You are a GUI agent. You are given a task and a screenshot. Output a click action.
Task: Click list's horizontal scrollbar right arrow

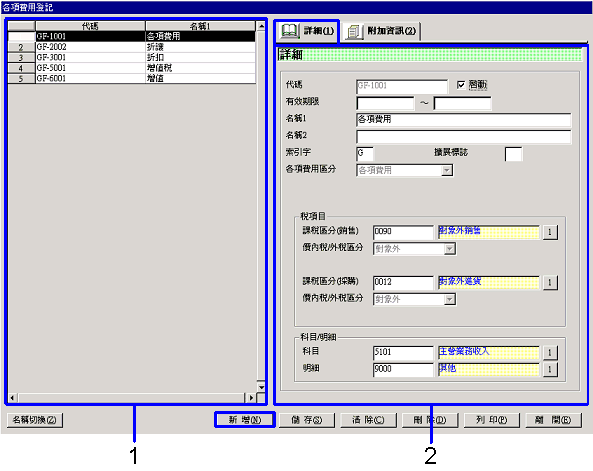coord(251,398)
